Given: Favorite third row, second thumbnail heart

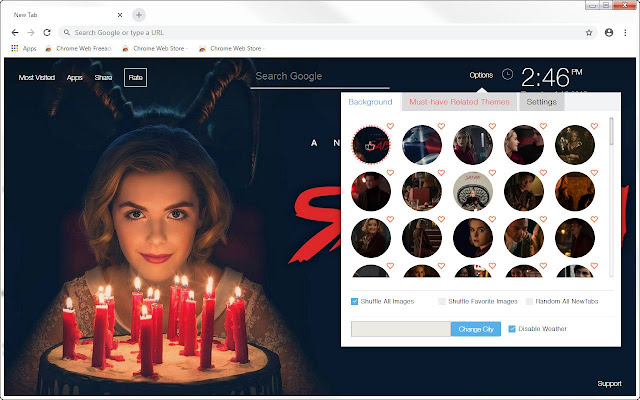Looking at the screenshot, I should point(441,219).
